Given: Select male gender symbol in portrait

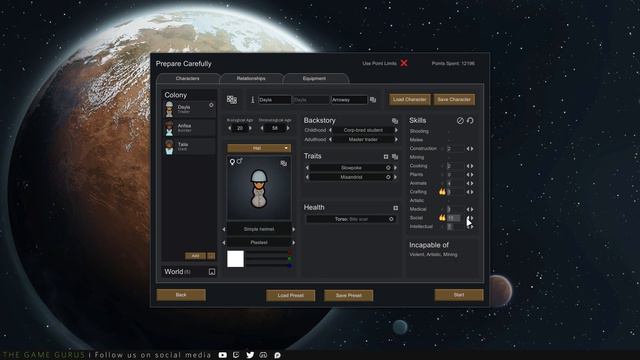Looking at the screenshot, I should click(240, 161).
